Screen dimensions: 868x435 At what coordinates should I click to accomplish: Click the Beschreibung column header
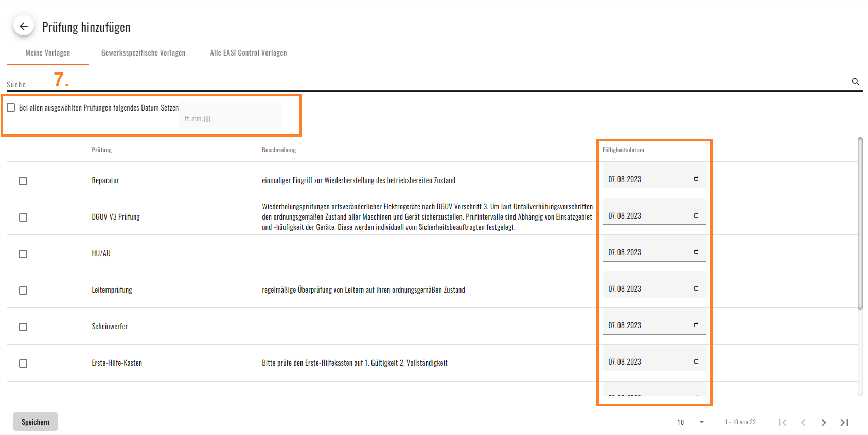coord(279,150)
